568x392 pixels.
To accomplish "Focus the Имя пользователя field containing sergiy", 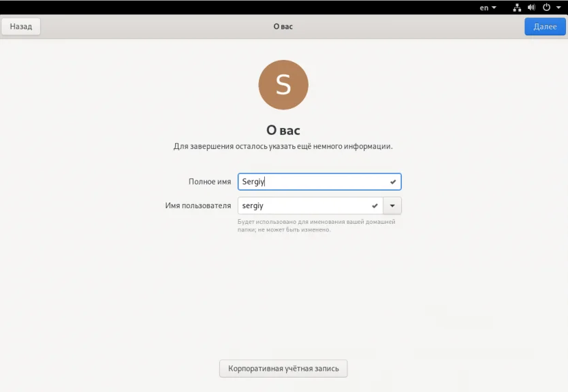I will (311, 206).
